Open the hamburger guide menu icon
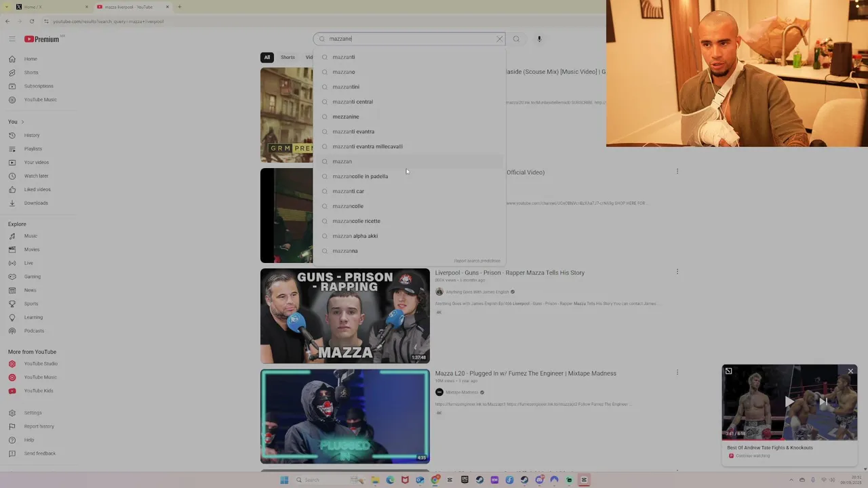868x488 pixels. [12, 39]
